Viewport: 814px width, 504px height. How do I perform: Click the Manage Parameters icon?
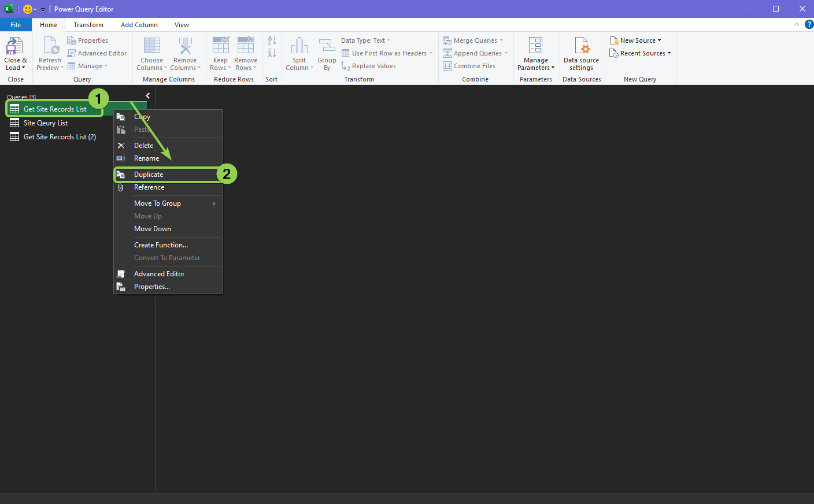(536, 46)
